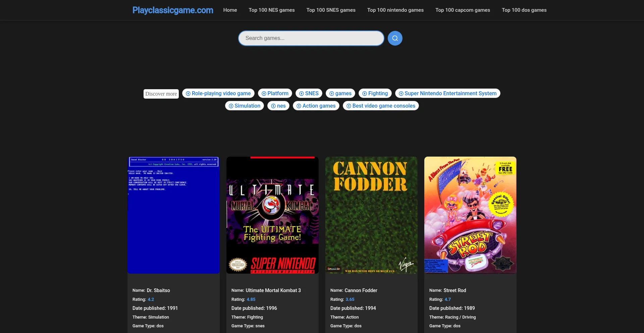Click the plus icon on Platform tag
644x333 pixels.
264,94
